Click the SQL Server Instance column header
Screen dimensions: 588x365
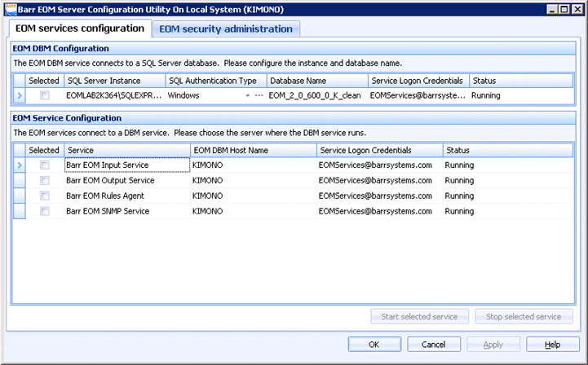(x=115, y=81)
